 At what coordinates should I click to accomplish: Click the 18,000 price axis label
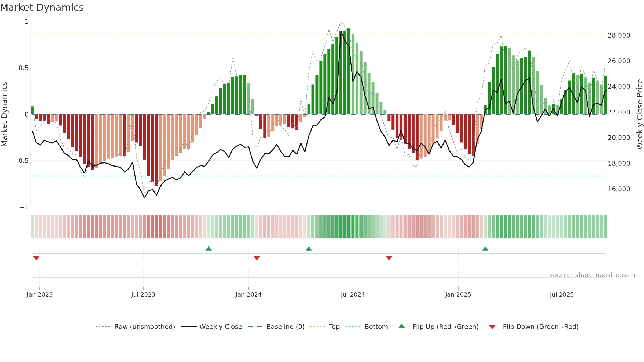[619, 163]
